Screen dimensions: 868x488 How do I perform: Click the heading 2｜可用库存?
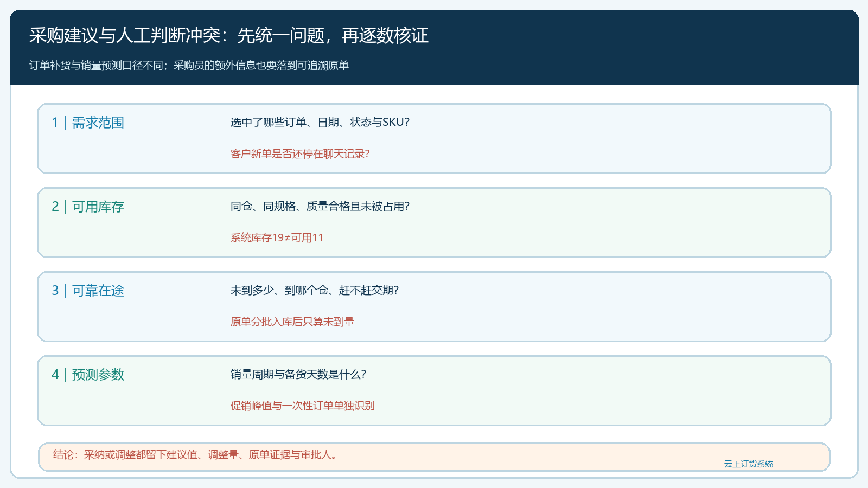(88, 207)
